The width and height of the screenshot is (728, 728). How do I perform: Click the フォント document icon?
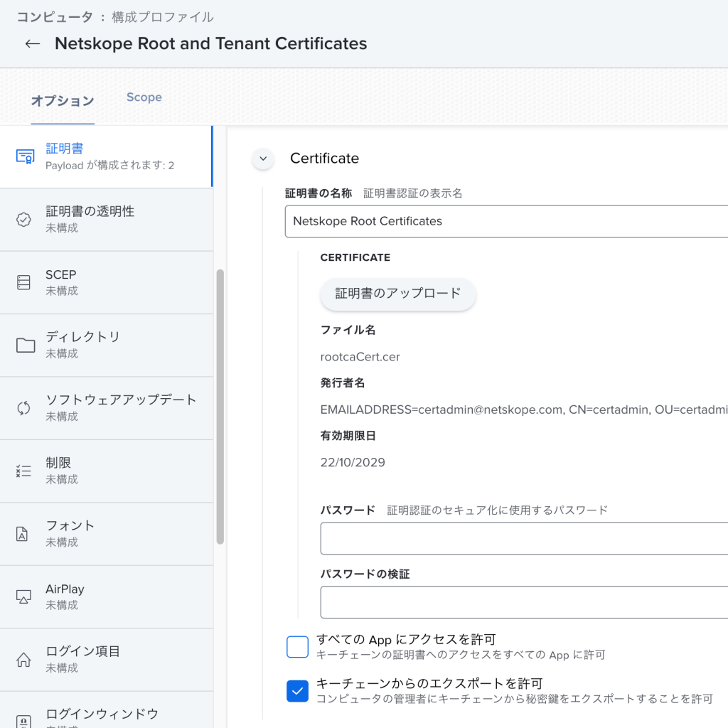coord(22,534)
